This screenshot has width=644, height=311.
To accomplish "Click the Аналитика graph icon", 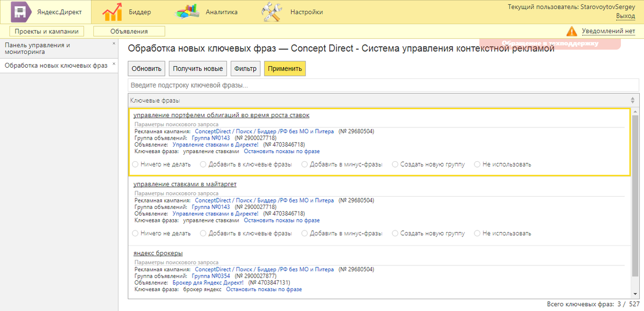I will tap(188, 12).
